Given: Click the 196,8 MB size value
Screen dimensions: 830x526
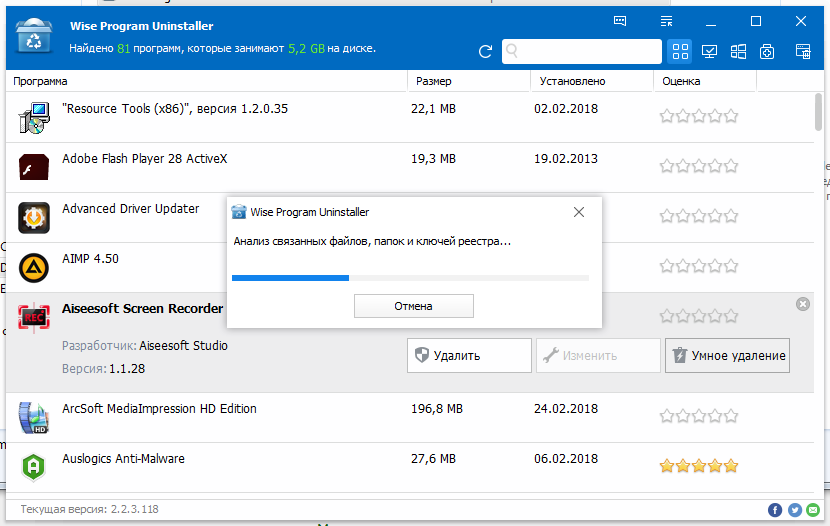Looking at the screenshot, I should click(x=437, y=409).
